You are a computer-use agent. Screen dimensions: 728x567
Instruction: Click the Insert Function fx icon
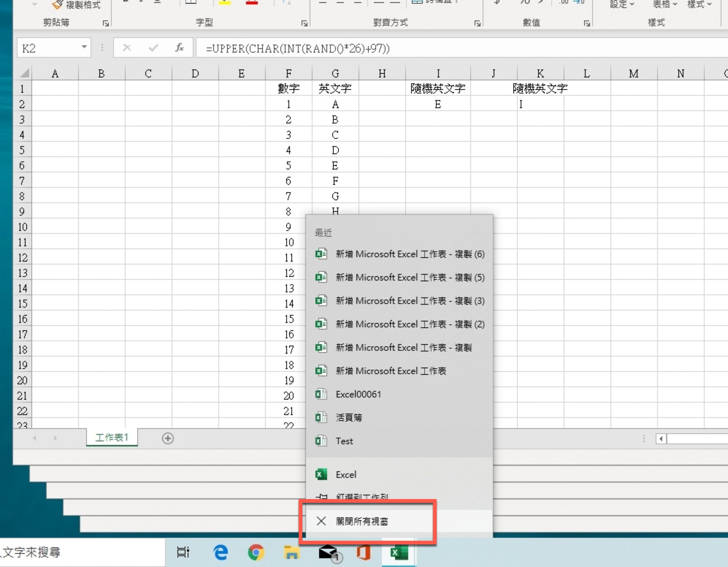point(179,48)
